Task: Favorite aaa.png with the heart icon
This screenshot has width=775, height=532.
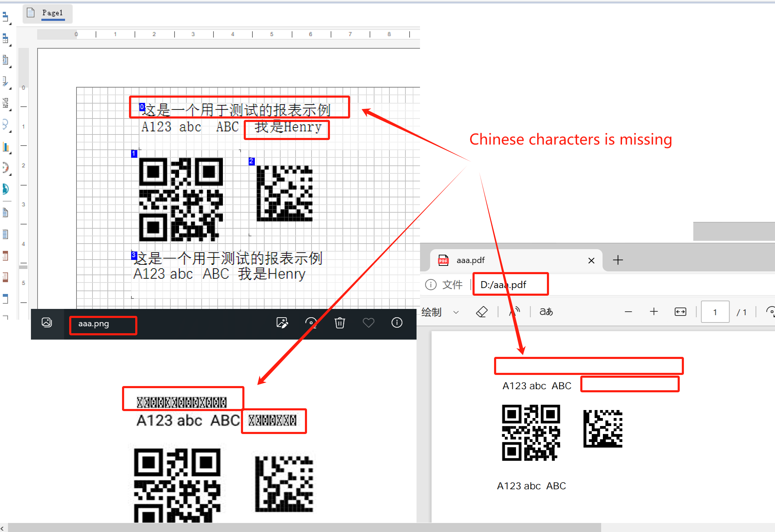Action: (x=369, y=323)
